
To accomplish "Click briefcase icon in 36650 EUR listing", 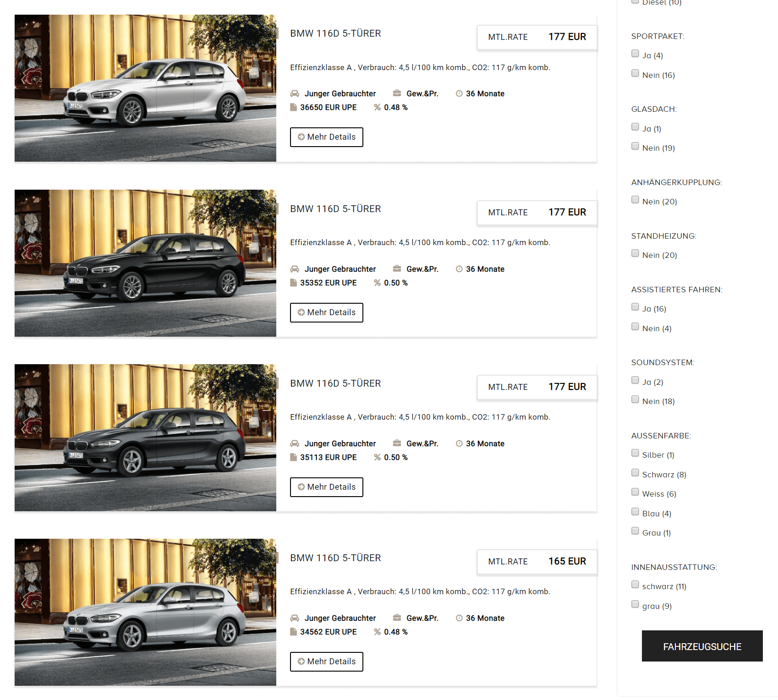I will tap(397, 93).
